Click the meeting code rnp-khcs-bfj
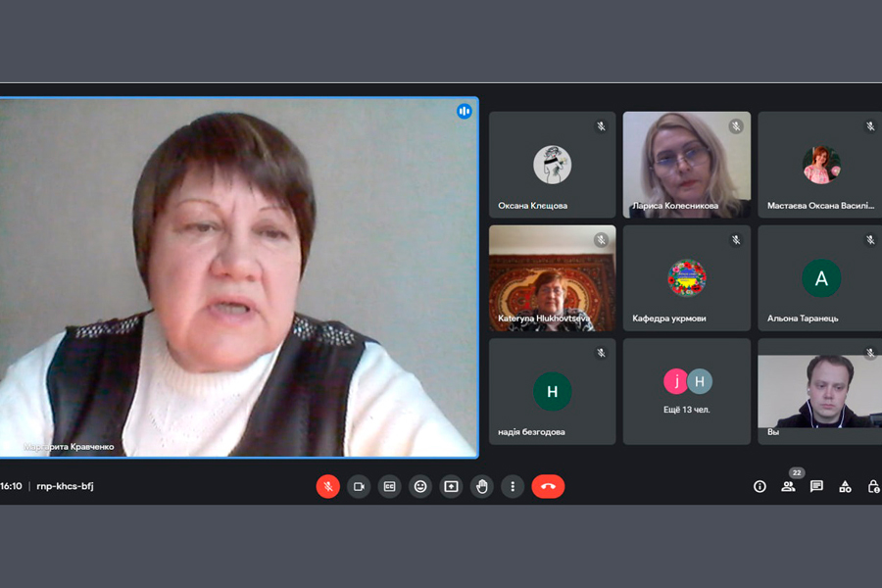The image size is (882, 588). coord(66,486)
